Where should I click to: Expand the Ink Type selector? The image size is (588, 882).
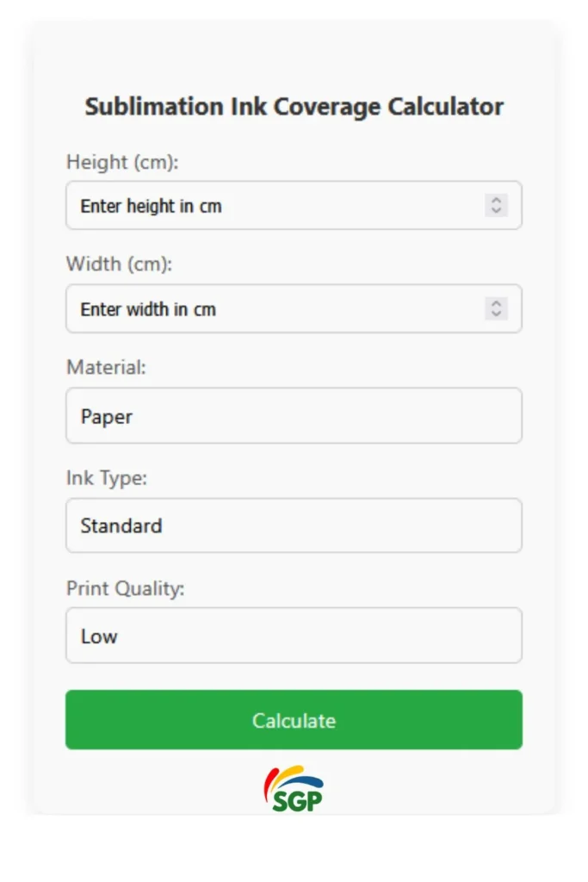294,525
